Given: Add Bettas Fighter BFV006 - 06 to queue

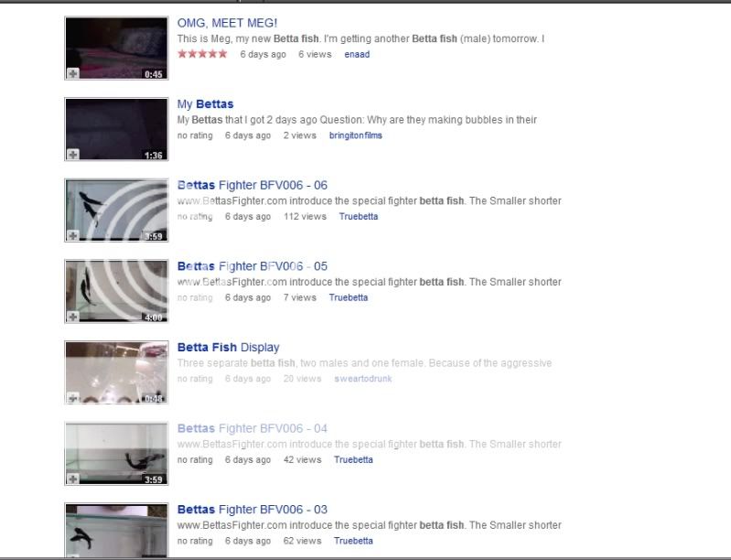Looking at the screenshot, I should (x=72, y=235).
